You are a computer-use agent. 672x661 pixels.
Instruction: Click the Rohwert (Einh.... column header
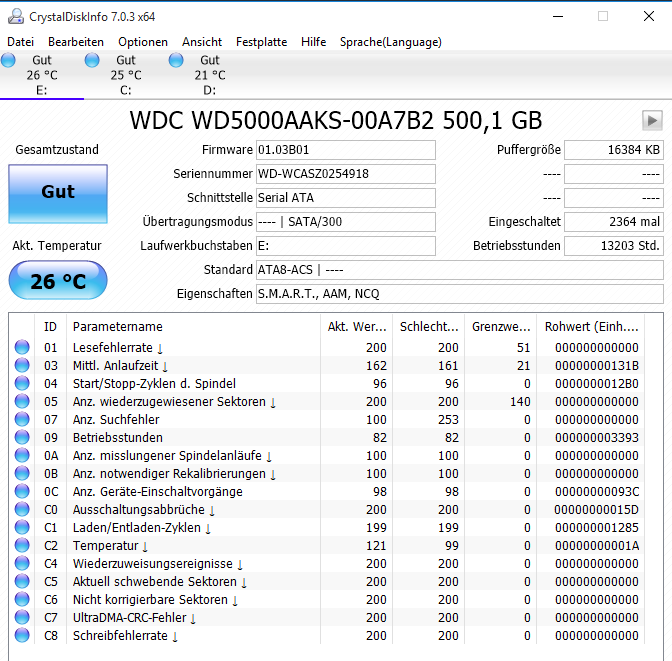(x=591, y=327)
